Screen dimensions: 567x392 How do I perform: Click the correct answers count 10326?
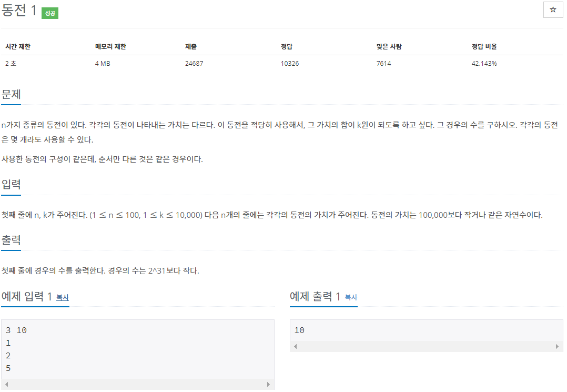point(290,64)
